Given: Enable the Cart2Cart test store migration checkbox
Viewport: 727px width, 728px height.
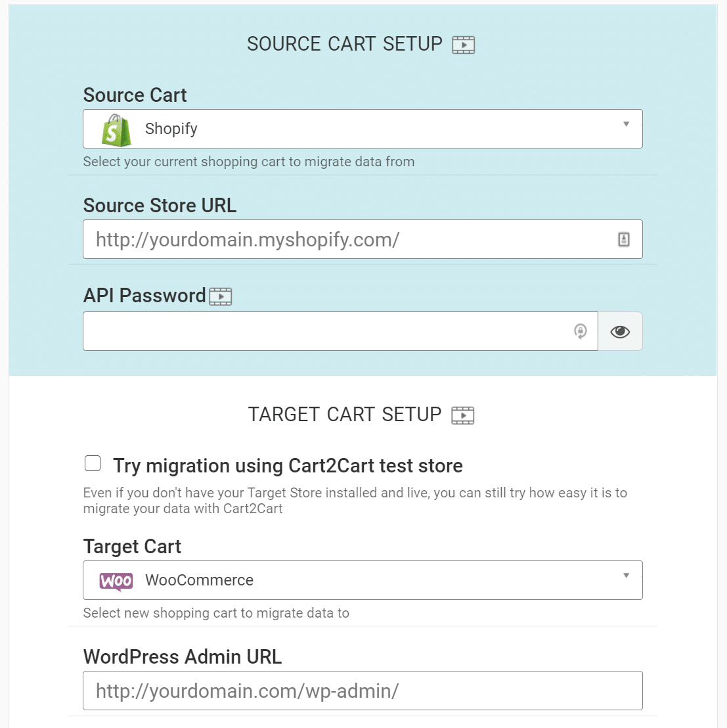Looking at the screenshot, I should [x=93, y=464].
